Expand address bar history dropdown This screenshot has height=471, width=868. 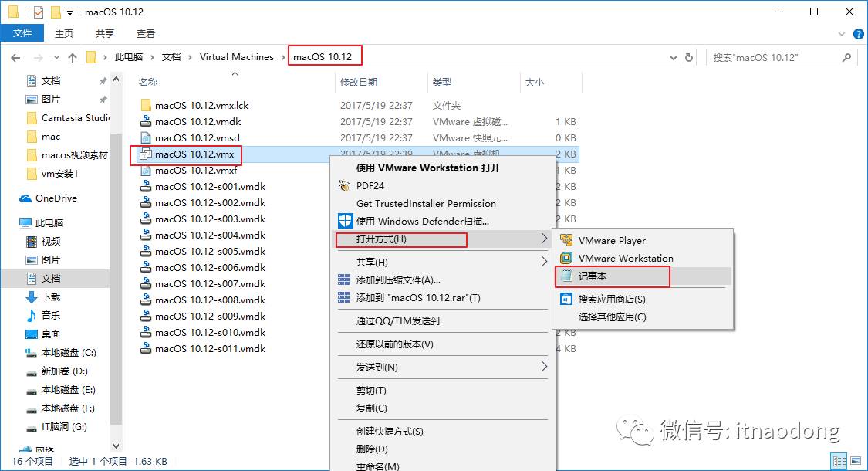pyautogui.click(x=673, y=58)
